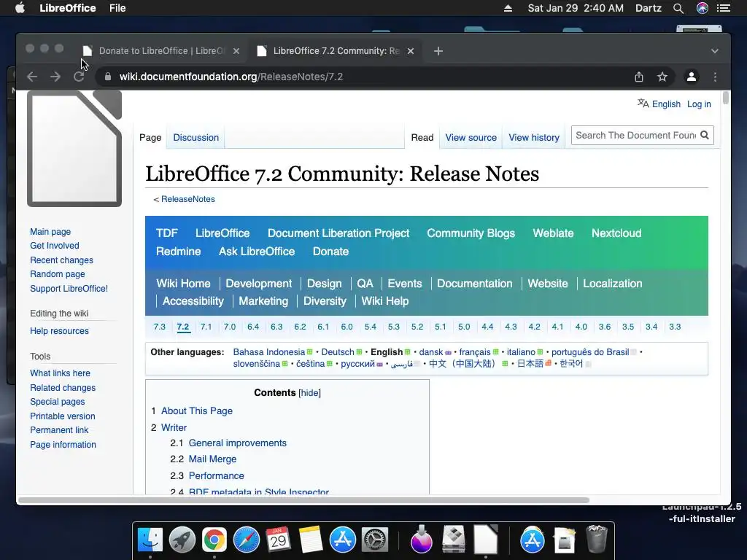Jump to the Writer section in Contents
Viewport: 747px width, 560px height.
tap(174, 427)
